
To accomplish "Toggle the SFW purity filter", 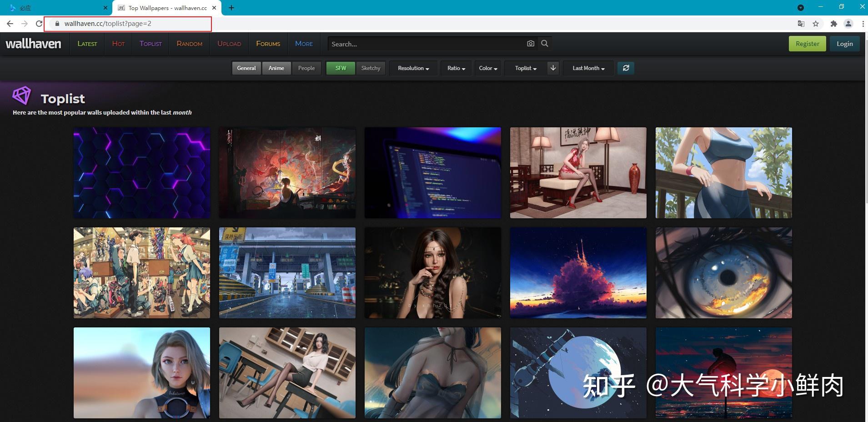I will [x=341, y=68].
